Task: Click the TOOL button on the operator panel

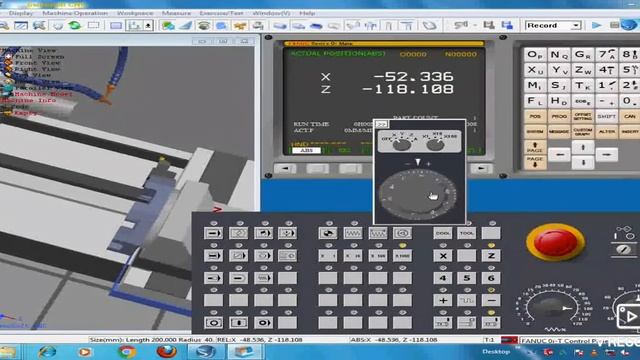Action: coord(467,233)
